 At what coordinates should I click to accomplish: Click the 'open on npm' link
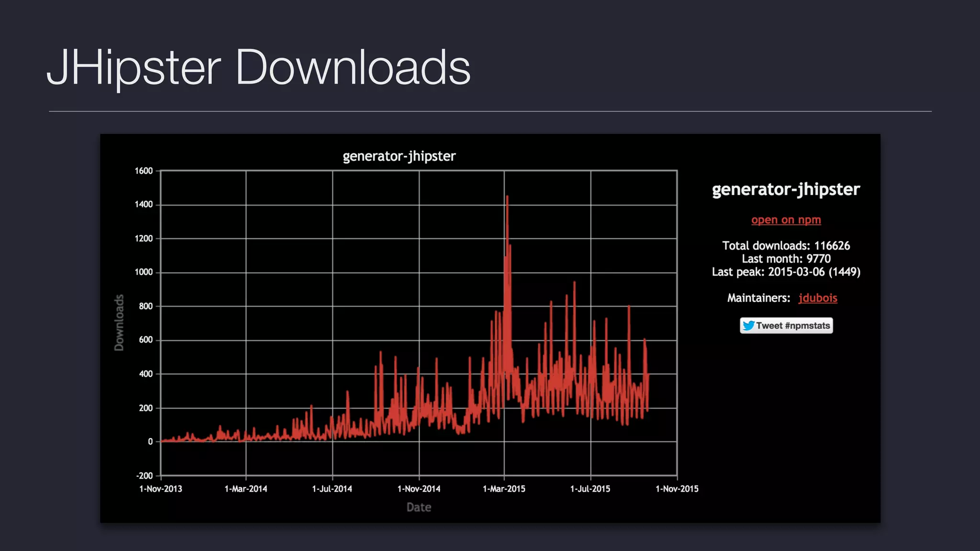pyautogui.click(x=786, y=220)
